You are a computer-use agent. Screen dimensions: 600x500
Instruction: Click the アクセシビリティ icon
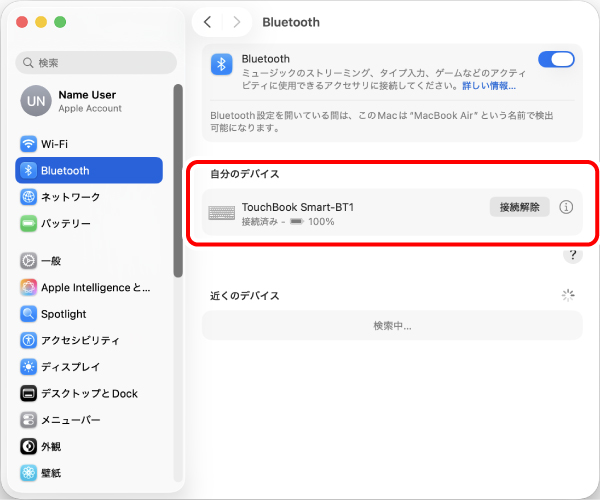[x=28, y=340]
